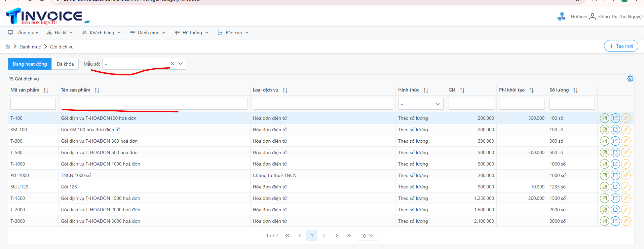Focus the Mã sản phẩm filter field
The width and height of the screenshot is (644, 249).
coord(33,104)
